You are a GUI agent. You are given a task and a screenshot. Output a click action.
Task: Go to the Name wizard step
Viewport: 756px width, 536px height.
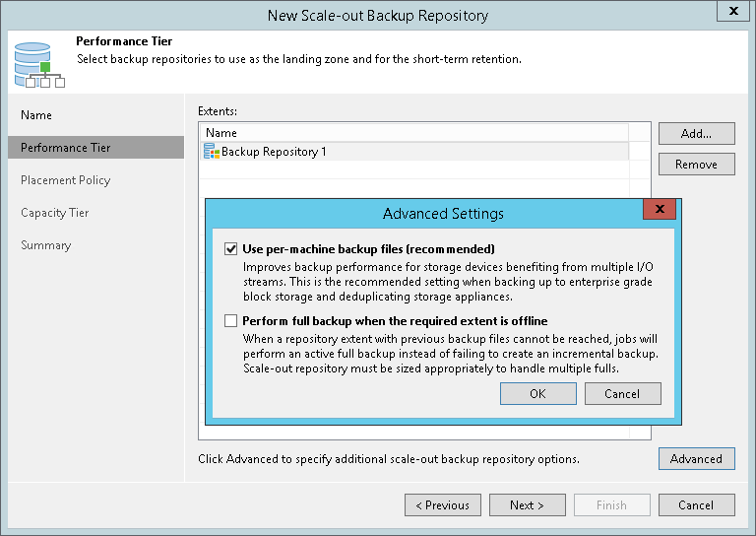(x=36, y=115)
